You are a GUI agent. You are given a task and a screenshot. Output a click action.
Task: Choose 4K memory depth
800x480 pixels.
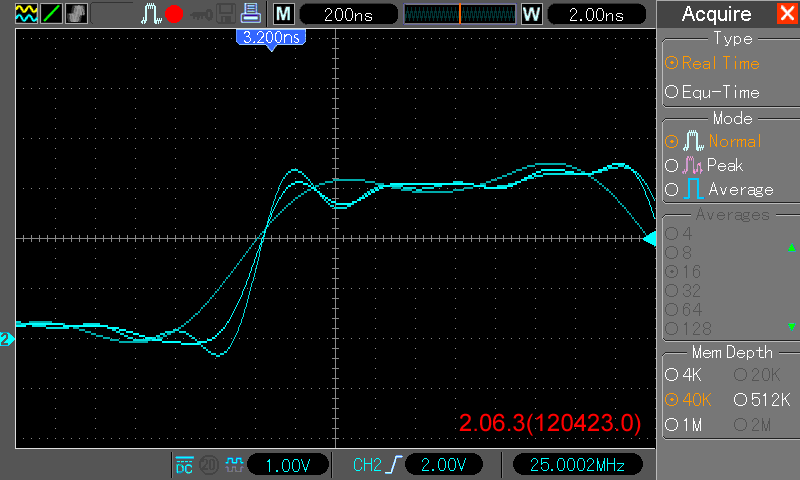point(684,375)
